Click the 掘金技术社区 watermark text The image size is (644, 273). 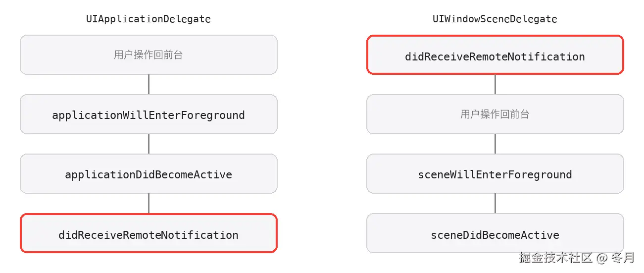click(555, 257)
